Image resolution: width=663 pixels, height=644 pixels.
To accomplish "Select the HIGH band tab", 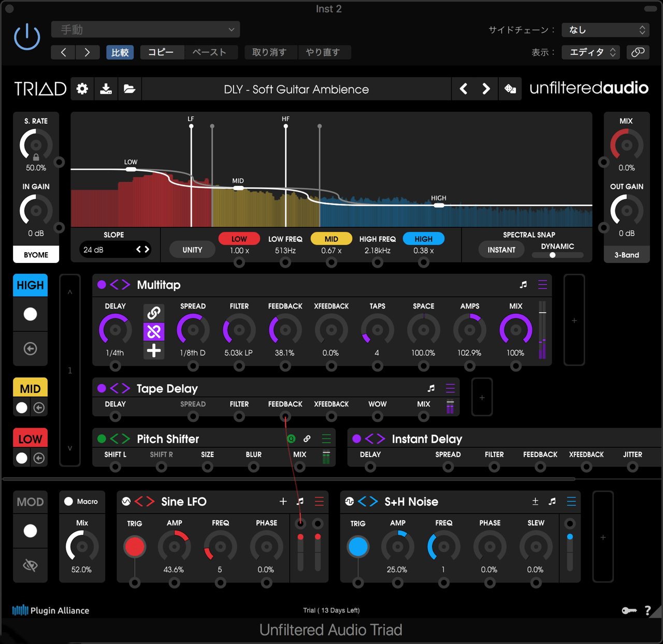I will 31,285.
